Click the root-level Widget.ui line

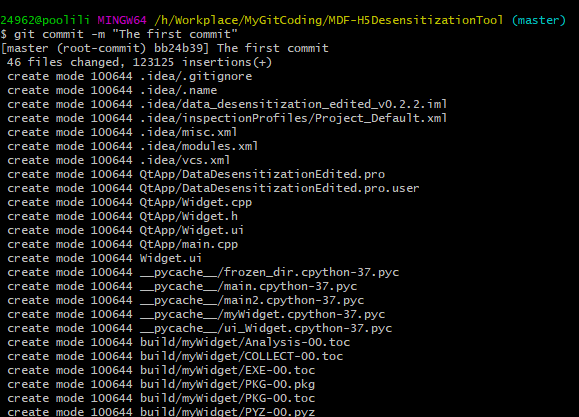[x=105, y=259]
